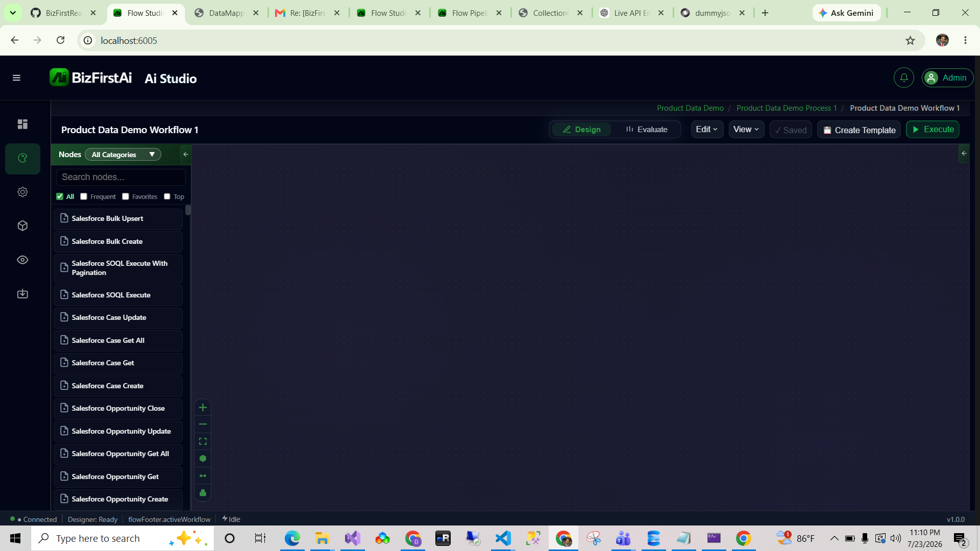Switch to the Evaluate tab
Image resolution: width=980 pixels, height=551 pixels.
647,130
